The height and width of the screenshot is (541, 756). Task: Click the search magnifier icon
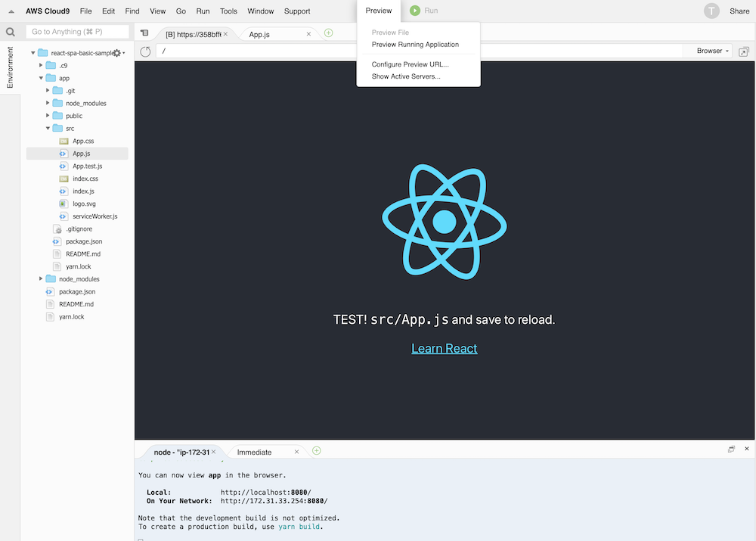[10, 33]
